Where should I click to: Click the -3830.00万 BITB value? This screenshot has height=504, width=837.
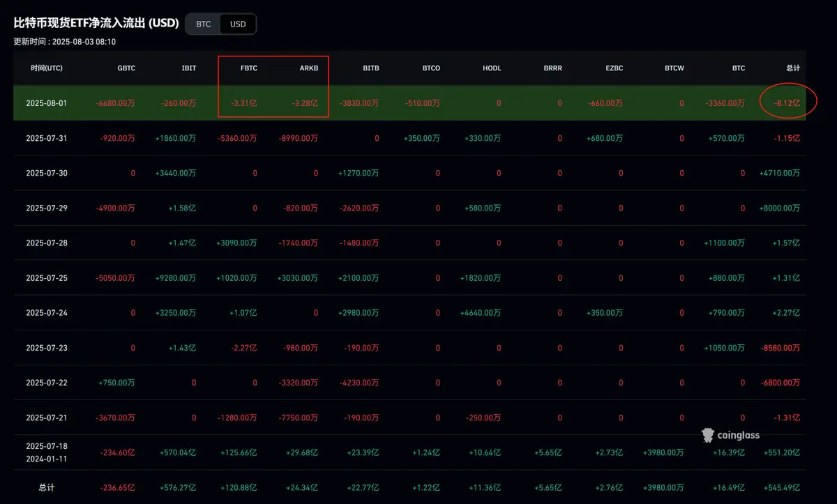pyautogui.click(x=359, y=103)
